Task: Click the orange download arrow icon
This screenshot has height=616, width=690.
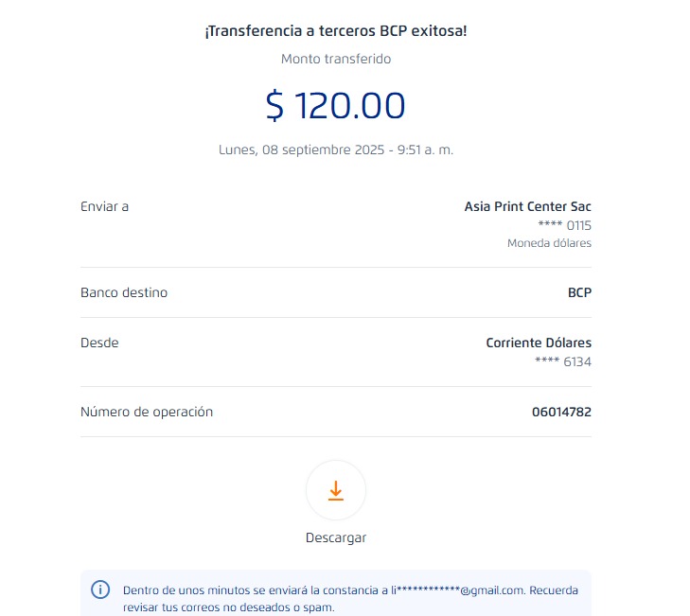Action: click(x=335, y=490)
